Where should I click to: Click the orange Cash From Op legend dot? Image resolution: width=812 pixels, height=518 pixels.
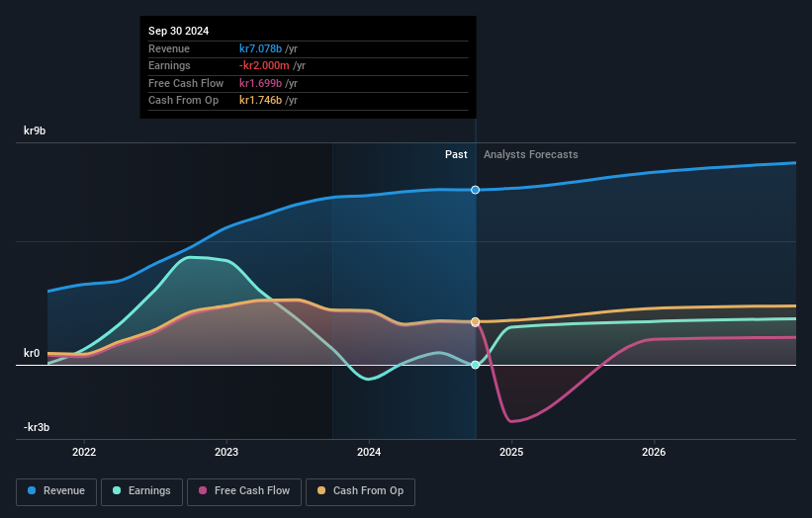click(321, 490)
